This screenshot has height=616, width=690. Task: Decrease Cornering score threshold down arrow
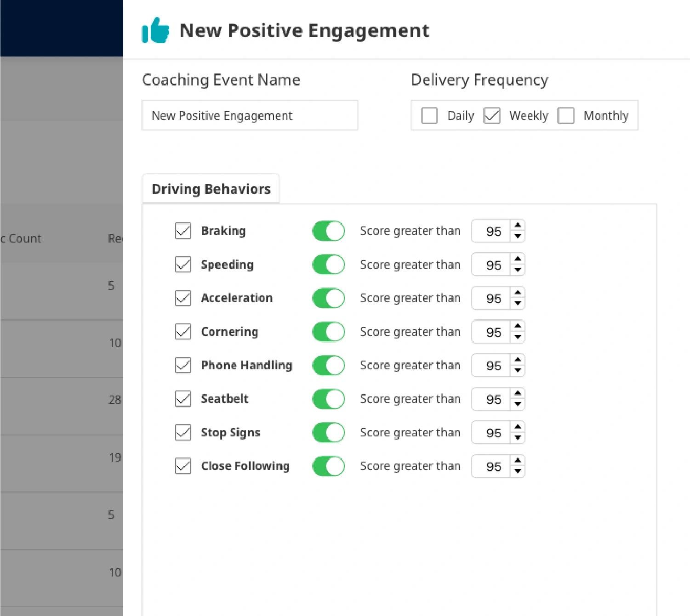pos(518,337)
